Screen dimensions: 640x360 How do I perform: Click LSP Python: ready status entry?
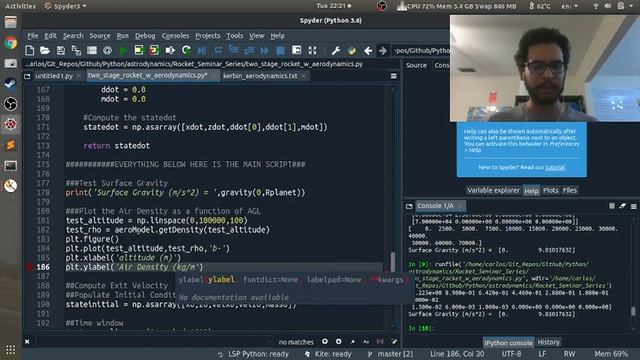pos(253,354)
